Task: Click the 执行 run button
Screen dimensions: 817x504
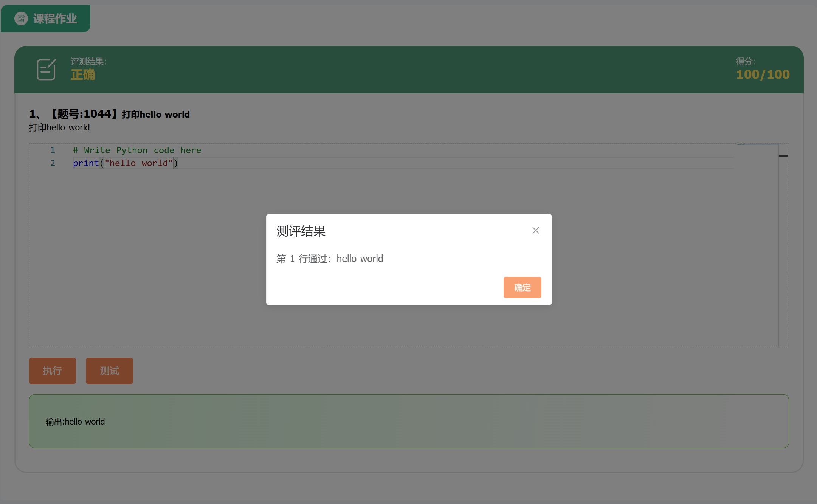Action: coord(53,371)
